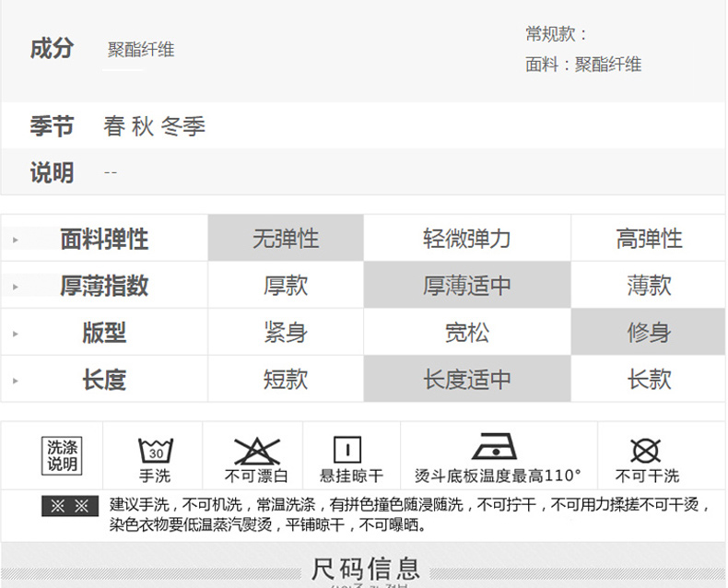Click the 聚酯纤维 composition value

pos(141,50)
